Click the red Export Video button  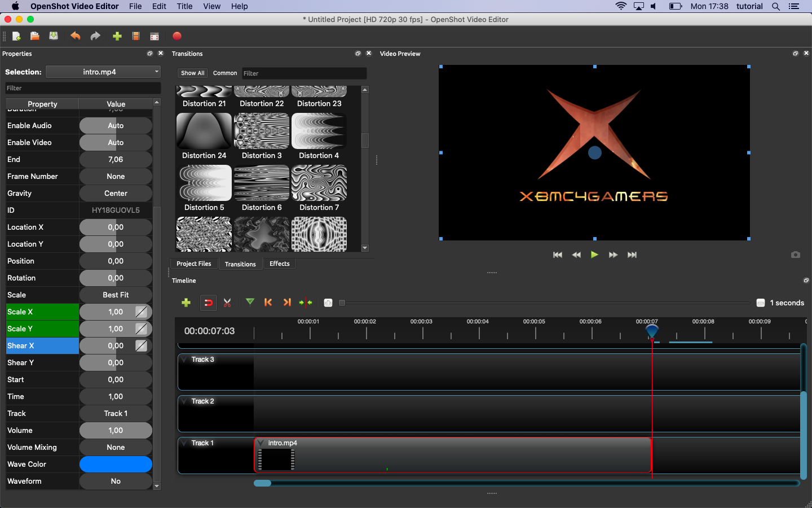click(176, 36)
